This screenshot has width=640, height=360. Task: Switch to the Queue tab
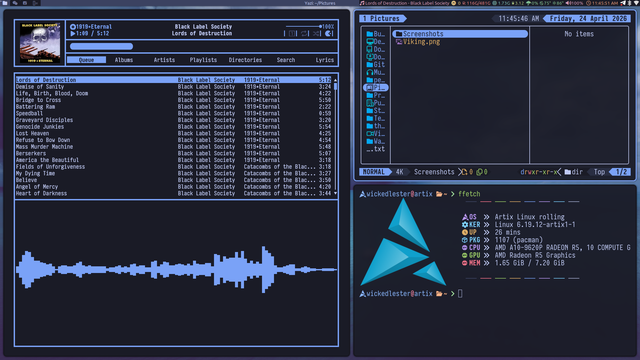coord(87,60)
